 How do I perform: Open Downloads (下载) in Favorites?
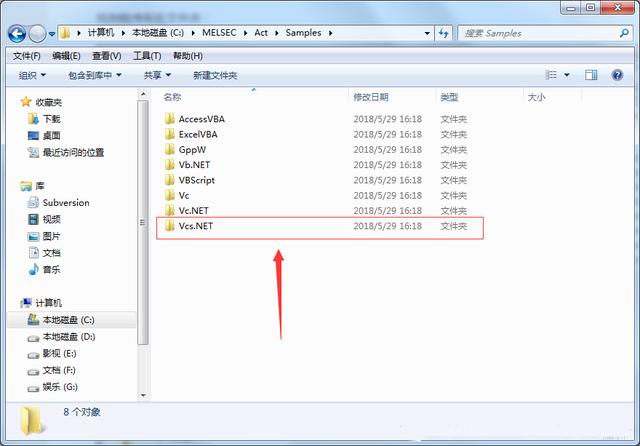pos(51,119)
